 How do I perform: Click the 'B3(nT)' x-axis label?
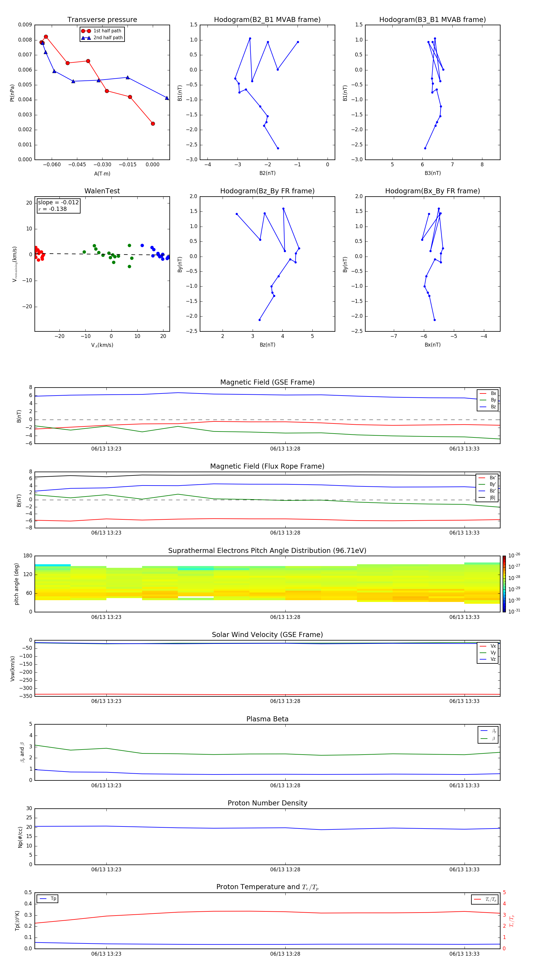click(432, 173)
